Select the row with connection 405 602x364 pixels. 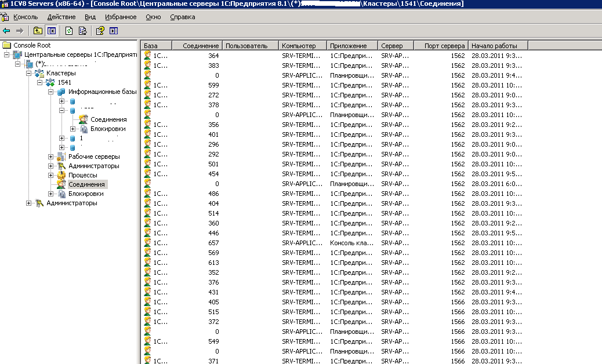(x=333, y=302)
